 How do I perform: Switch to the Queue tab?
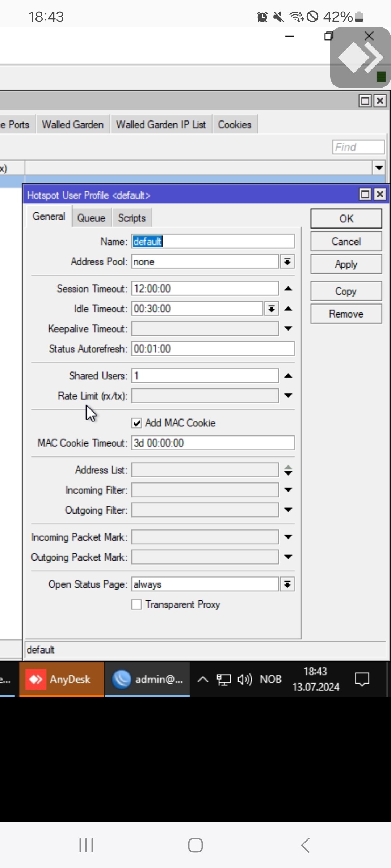pos(91,218)
